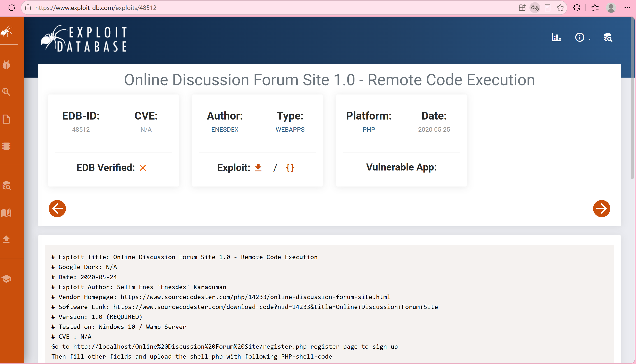
Task: Click the Exploit Author code line
Action: [139, 287]
